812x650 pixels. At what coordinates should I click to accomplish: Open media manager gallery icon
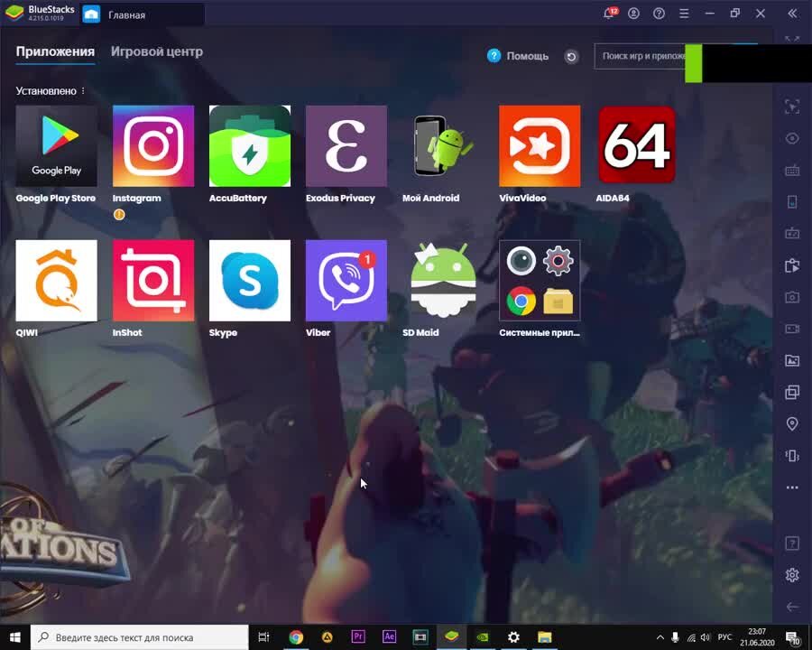[x=792, y=360]
